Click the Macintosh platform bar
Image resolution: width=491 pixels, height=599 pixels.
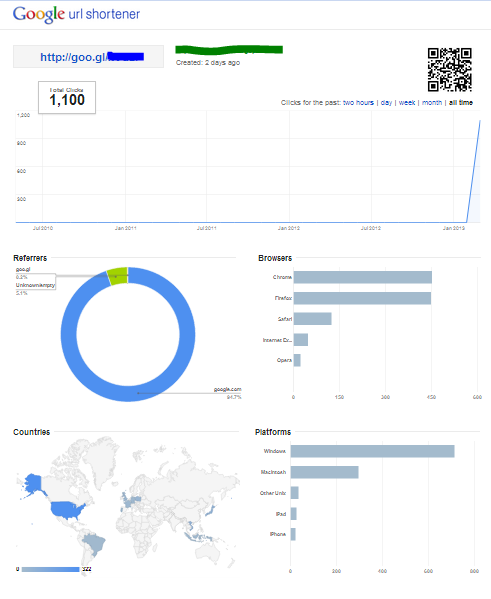tap(324, 472)
